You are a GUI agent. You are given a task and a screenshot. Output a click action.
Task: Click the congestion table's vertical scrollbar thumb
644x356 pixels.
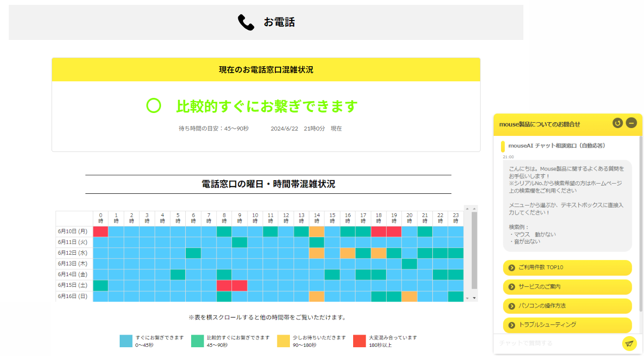coord(475,250)
